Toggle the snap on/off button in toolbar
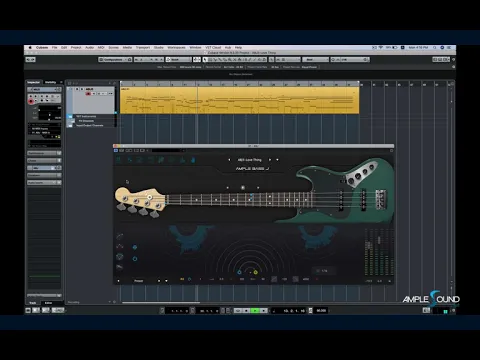This screenshot has height=360, width=480. pos(272,60)
